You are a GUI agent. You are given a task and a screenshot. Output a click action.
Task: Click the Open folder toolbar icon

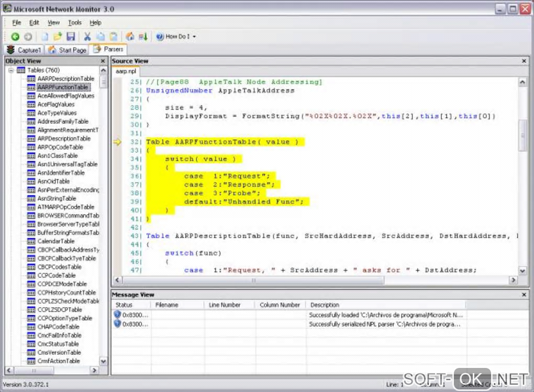click(x=58, y=37)
